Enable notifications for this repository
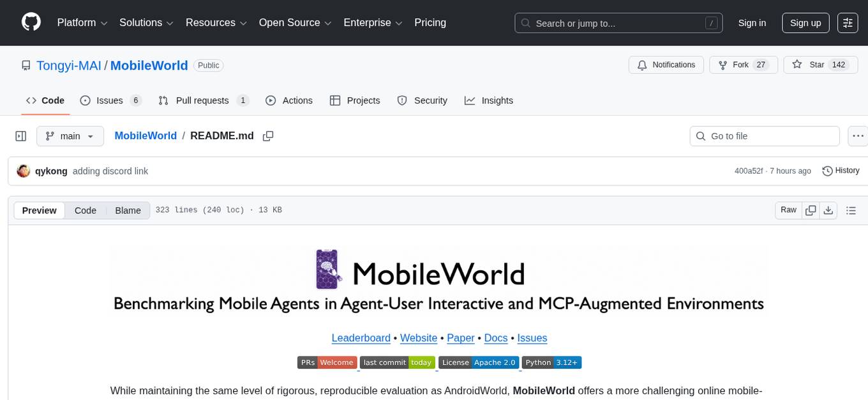 click(x=666, y=65)
